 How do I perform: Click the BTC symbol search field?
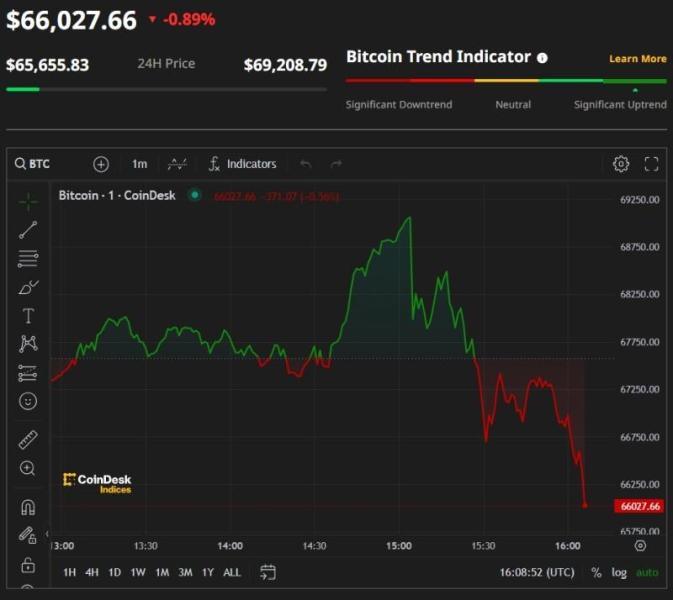pyautogui.click(x=40, y=164)
